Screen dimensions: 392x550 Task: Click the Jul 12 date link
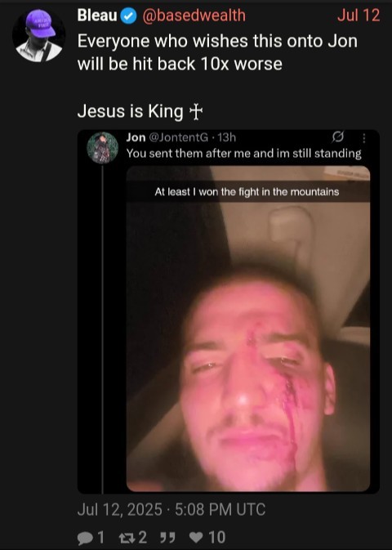point(359,16)
